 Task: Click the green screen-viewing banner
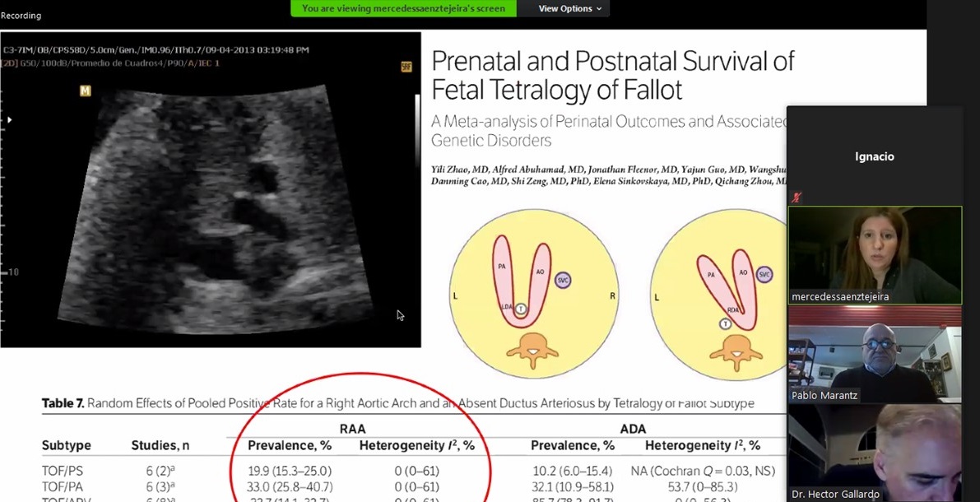pyautogui.click(x=402, y=8)
